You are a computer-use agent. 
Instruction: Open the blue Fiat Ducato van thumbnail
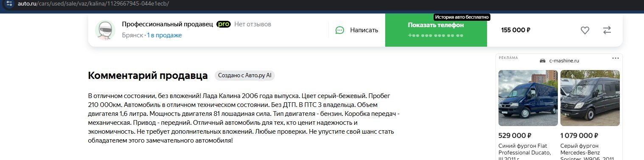tap(528, 98)
